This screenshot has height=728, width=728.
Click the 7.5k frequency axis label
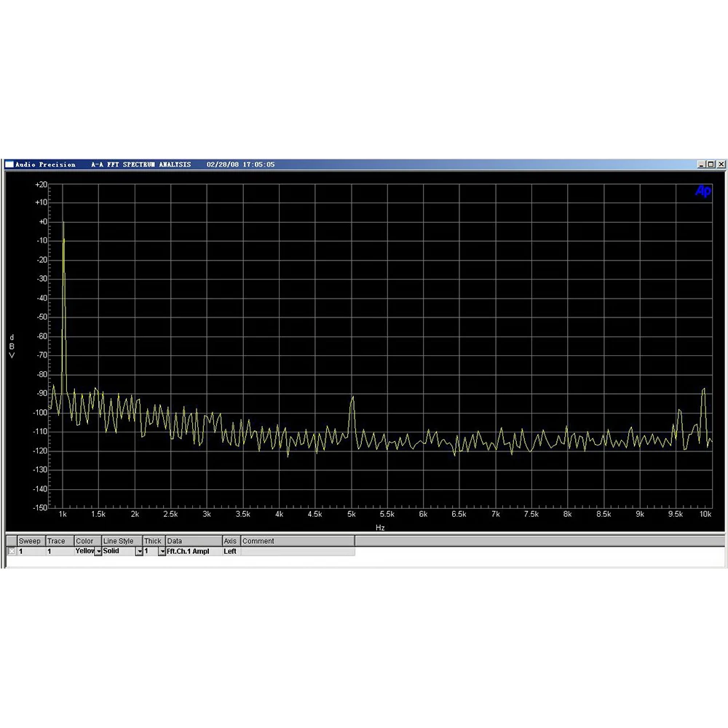531,514
